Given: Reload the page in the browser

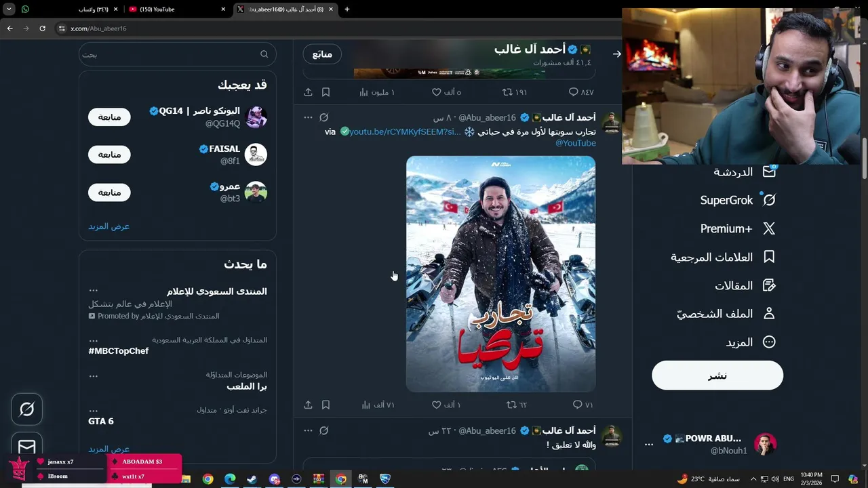Looking at the screenshot, I should click(42, 28).
